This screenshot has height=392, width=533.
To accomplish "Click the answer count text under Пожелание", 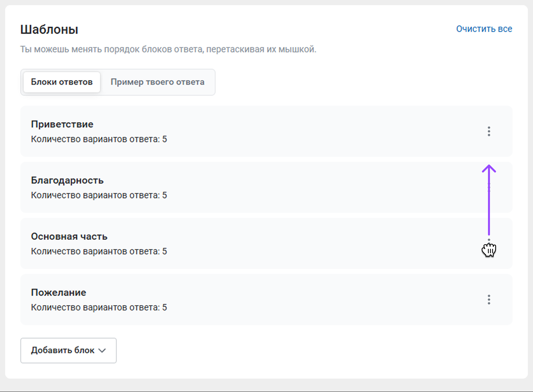I will pos(99,308).
